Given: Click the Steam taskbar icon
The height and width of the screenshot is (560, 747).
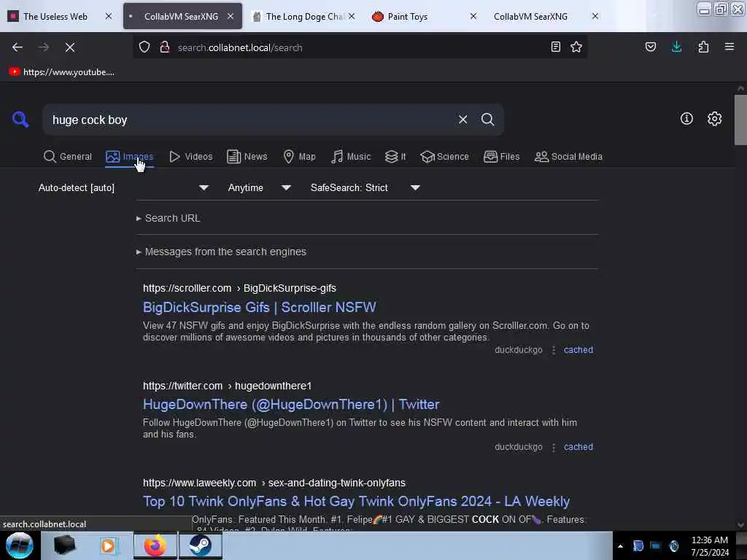Looking at the screenshot, I should pyautogui.click(x=200, y=545).
